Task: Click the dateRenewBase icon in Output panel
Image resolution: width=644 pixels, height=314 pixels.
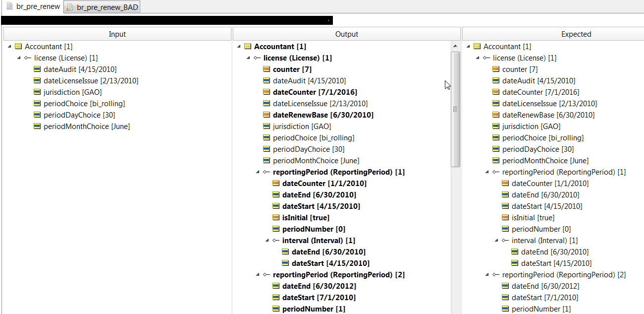Action: (267, 115)
